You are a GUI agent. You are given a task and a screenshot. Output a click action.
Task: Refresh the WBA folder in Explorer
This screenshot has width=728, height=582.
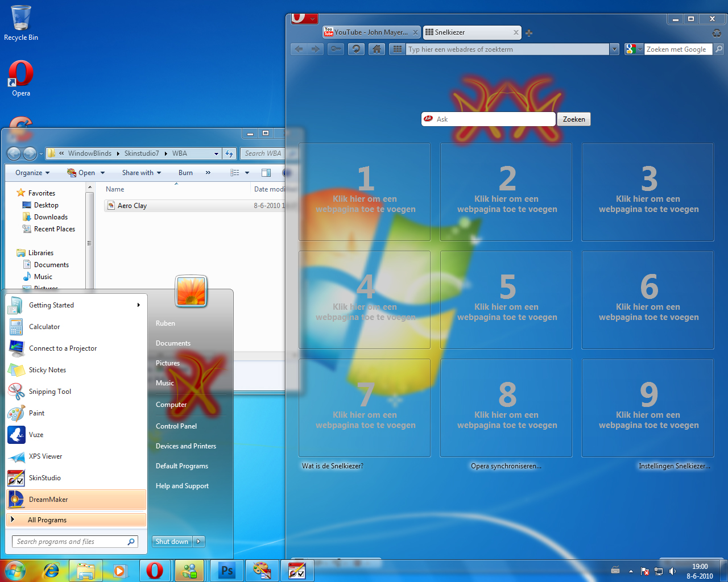click(229, 153)
